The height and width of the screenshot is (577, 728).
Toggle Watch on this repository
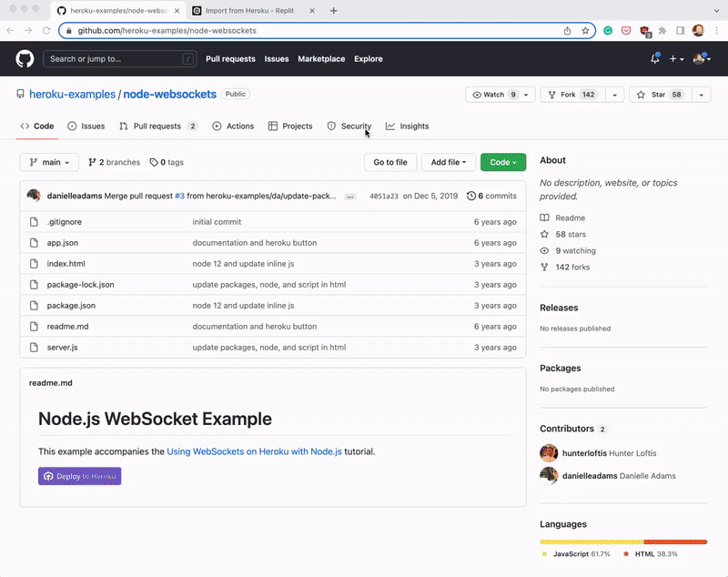coord(490,95)
